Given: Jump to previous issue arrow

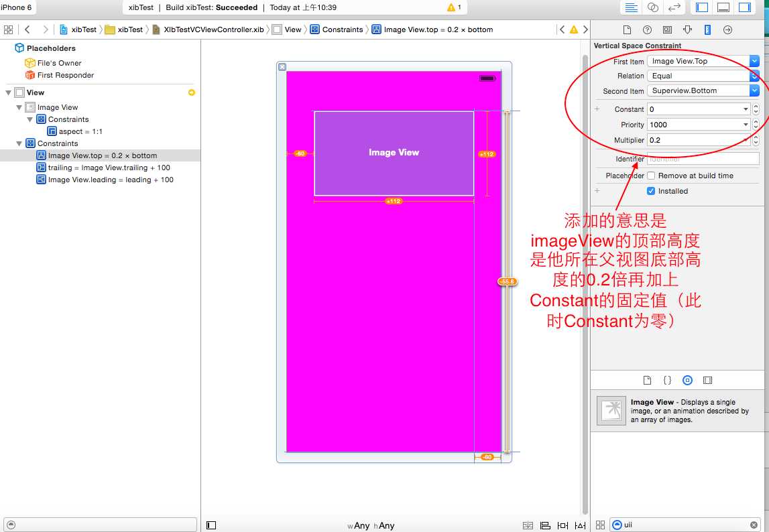Looking at the screenshot, I should (562, 29).
